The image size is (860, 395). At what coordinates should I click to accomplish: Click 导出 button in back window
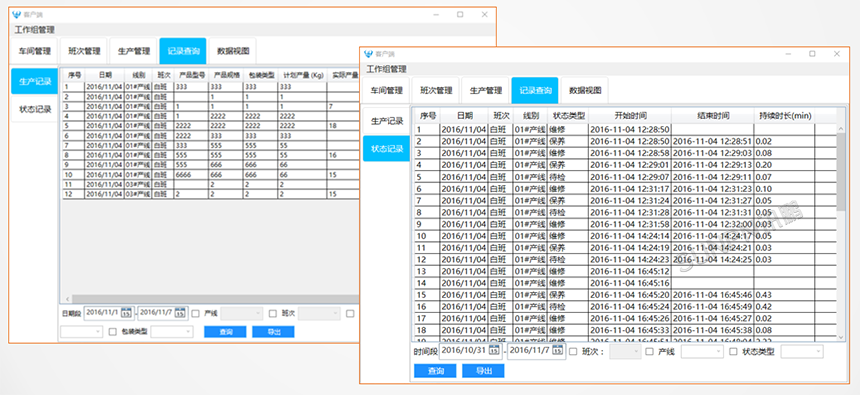tap(273, 332)
